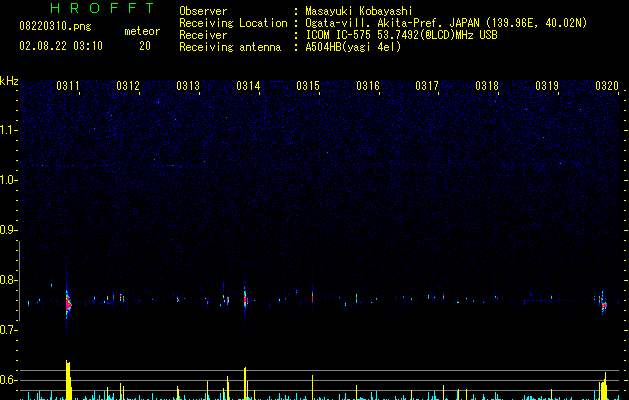The image size is (629, 400).
Task: Click antenna text A504HB(yagi 4el)
Action: click(353, 47)
